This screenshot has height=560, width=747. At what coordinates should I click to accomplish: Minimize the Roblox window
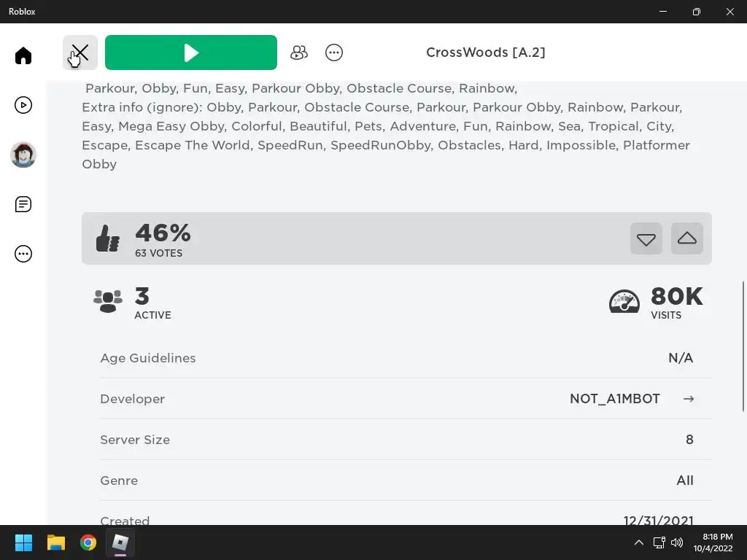662,12
